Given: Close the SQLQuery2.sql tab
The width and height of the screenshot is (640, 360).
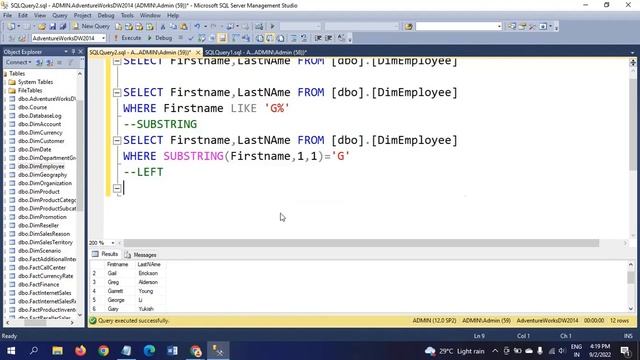Looking at the screenshot, I should 198,52.
